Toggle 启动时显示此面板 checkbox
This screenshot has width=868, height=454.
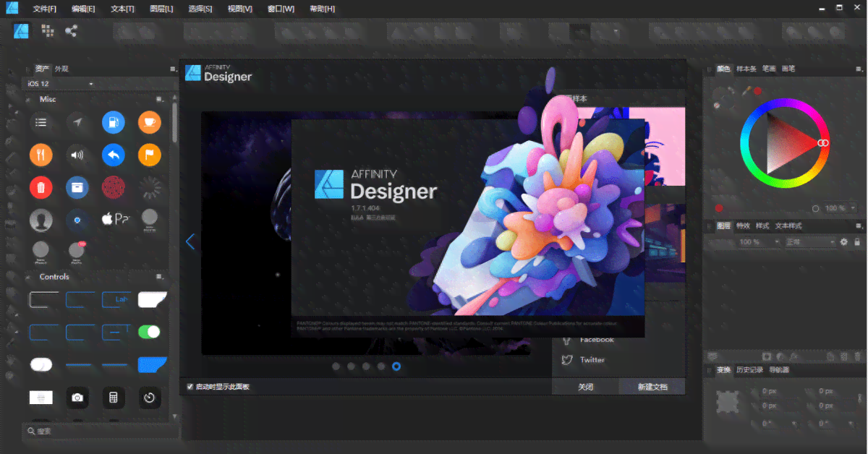pyautogui.click(x=190, y=387)
